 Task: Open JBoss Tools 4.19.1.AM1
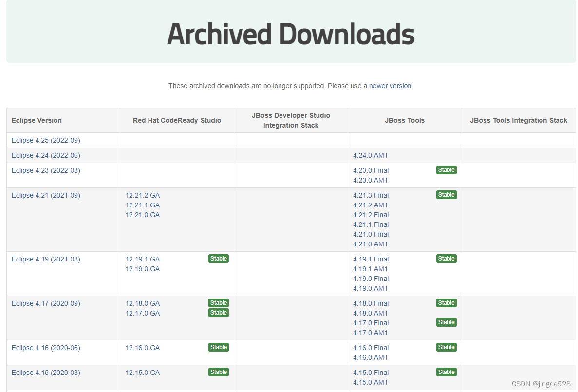coord(371,269)
